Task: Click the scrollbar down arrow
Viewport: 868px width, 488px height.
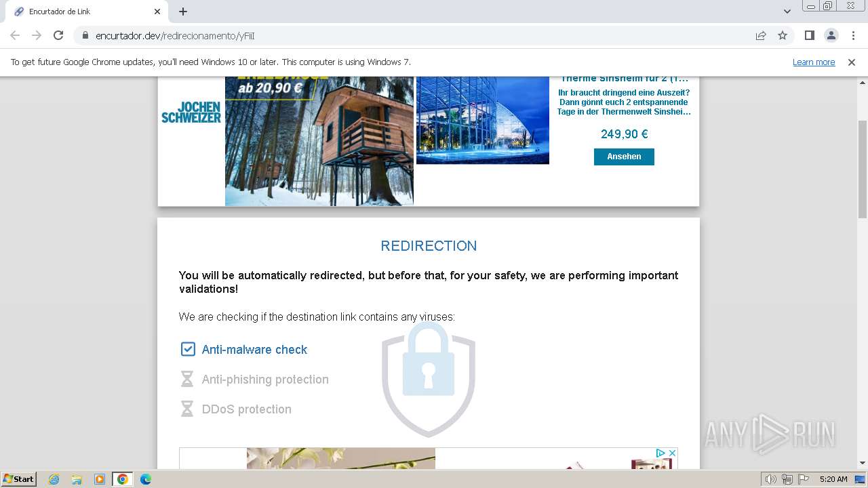Action: pyautogui.click(x=863, y=463)
